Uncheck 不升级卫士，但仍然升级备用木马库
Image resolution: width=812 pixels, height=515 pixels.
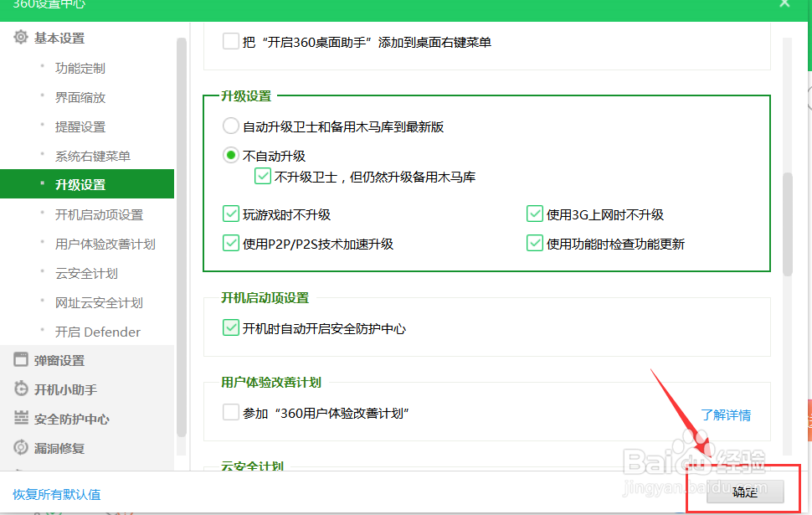(263, 176)
